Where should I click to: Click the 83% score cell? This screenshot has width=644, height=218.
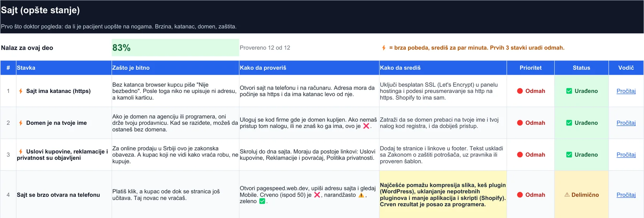click(x=175, y=48)
